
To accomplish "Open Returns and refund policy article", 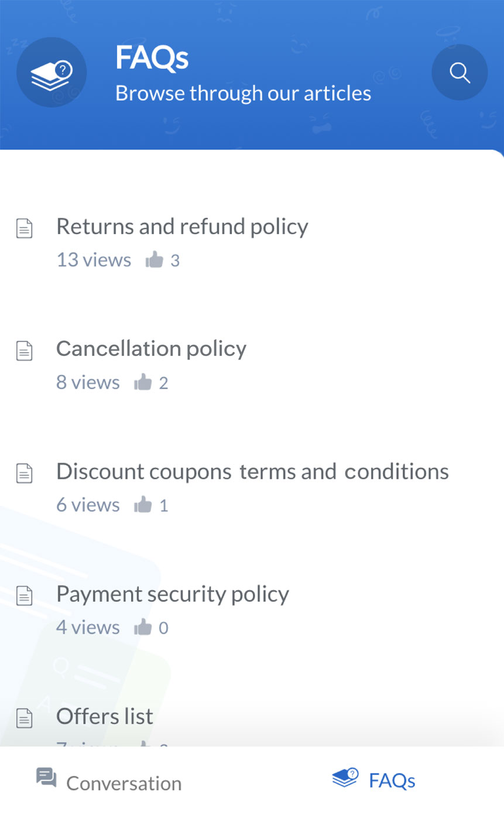I will [182, 227].
